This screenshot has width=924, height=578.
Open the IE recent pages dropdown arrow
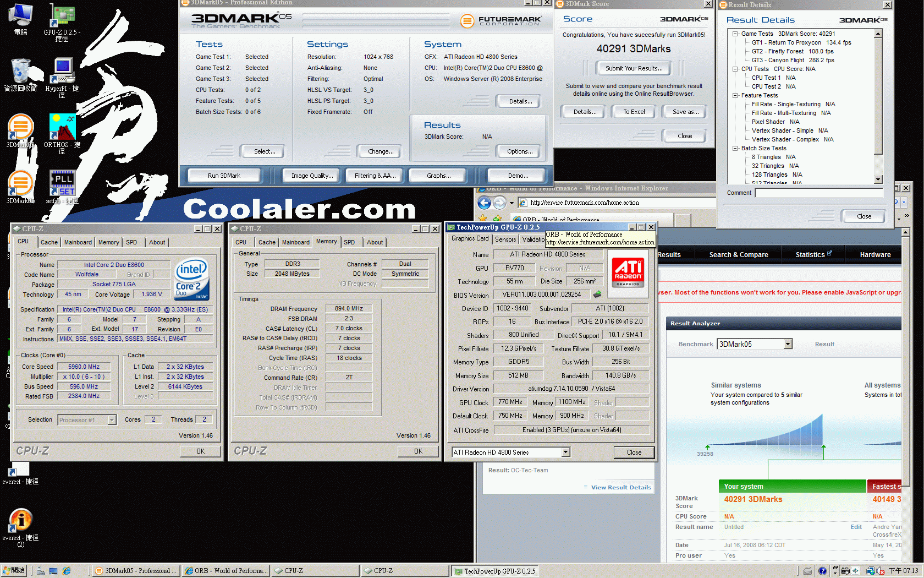click(x=512, y=203)
